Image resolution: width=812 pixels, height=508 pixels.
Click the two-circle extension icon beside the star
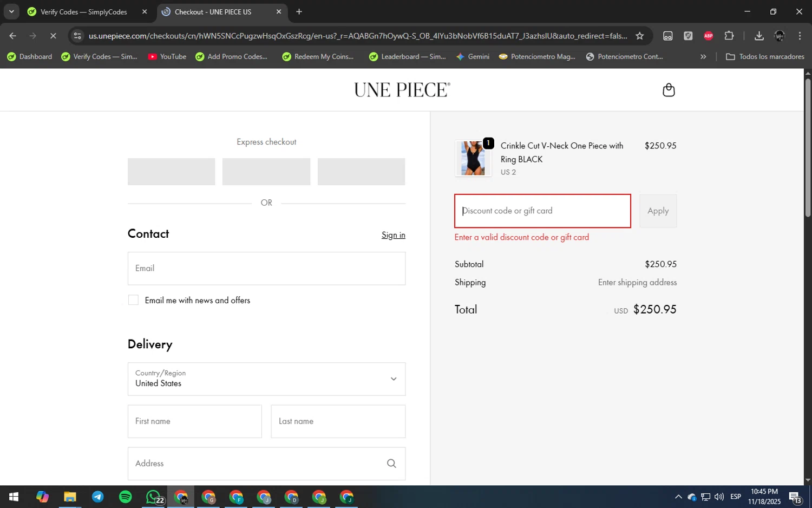pos(668,36)
